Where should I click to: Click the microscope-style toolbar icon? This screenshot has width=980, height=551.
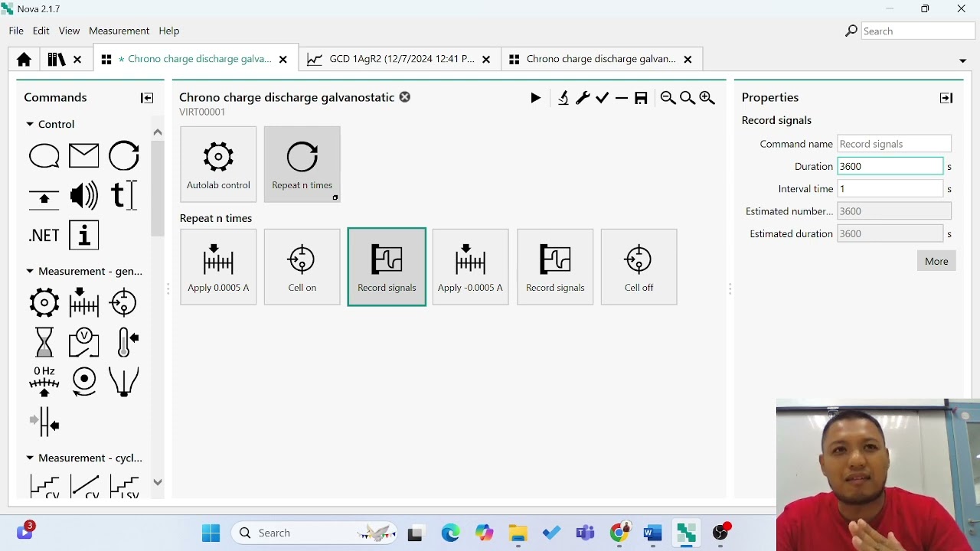click(x=563, y=97)
